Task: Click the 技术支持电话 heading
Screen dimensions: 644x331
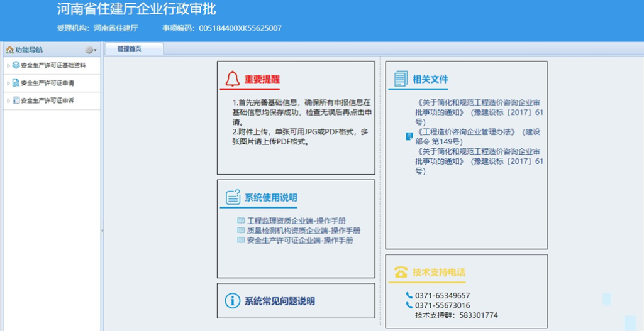Action: pyautogui.click(x=439, y=272)
